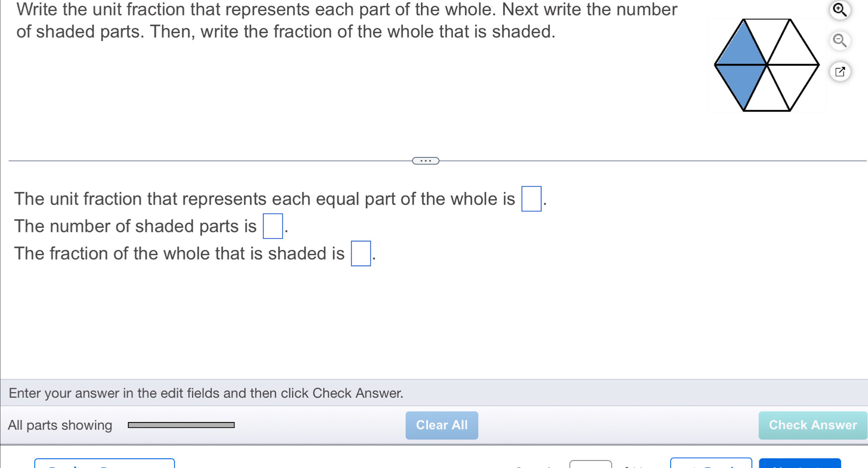This screenshot has height=468, width=868.
Task: Select the number of shaded parts box
Action: [273, 226]
